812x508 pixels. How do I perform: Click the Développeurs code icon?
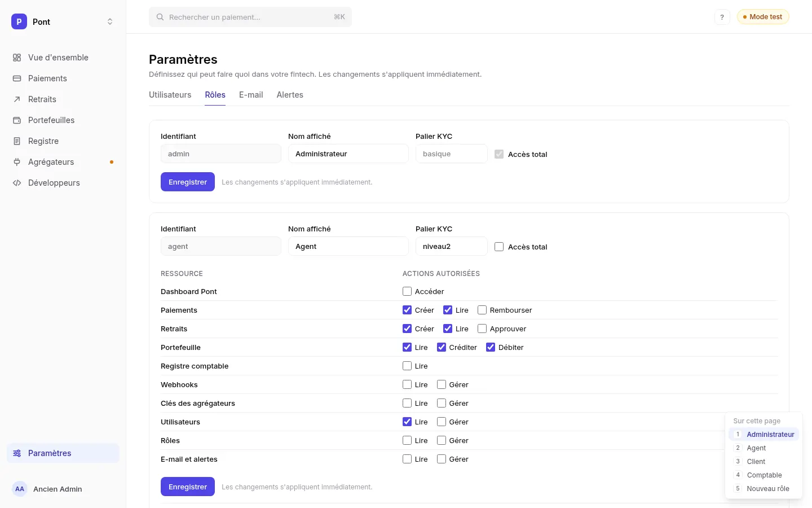[17, 183]
